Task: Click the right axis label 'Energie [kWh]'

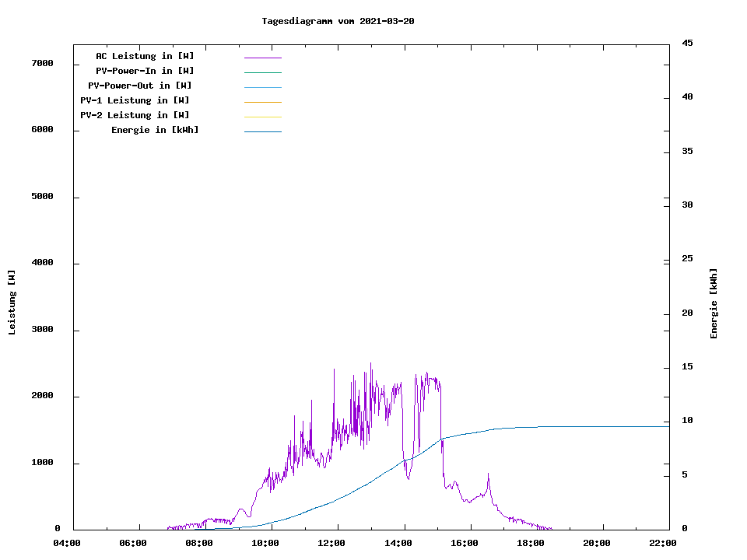Action: pos(714,303)
